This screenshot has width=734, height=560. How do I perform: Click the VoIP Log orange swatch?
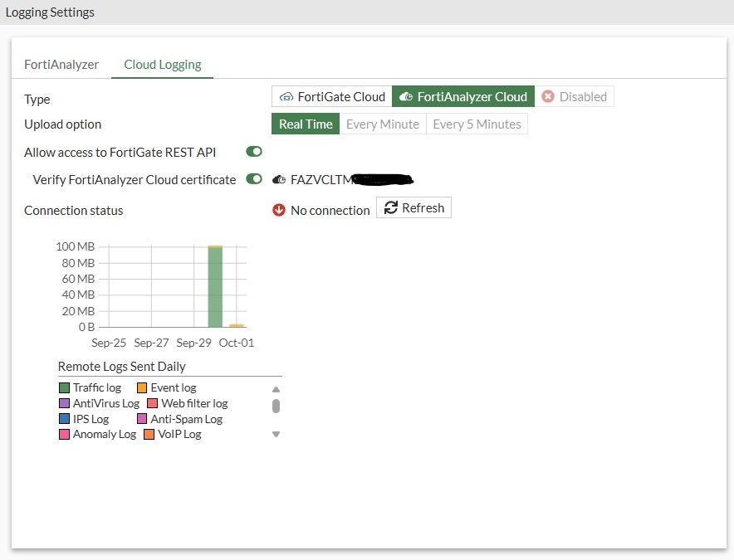pyautogui.click(x=149, y=434)
